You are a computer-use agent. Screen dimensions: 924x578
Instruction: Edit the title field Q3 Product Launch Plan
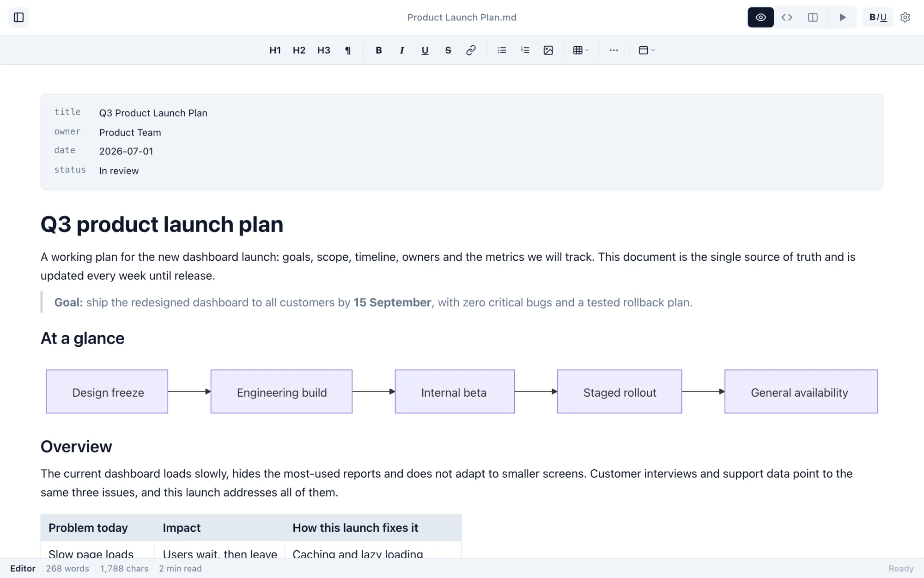point(153,113)
